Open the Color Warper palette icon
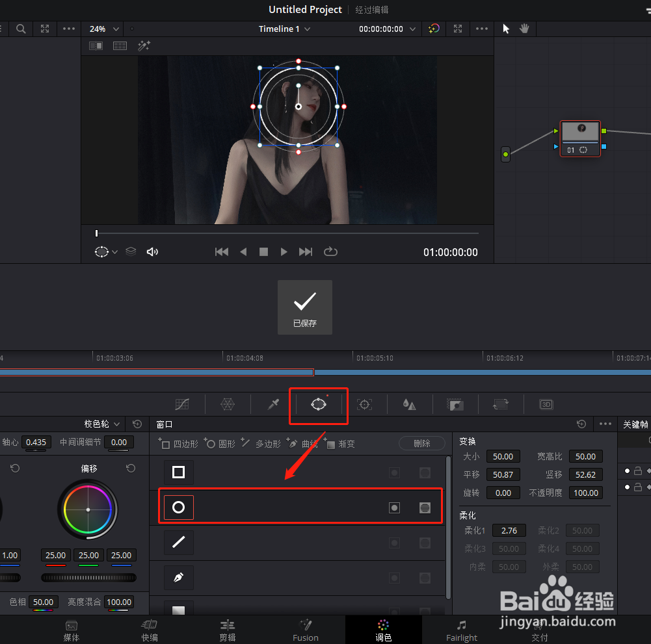Image resolution: width=651 pixels, height=644 pixels. (x=228, y=404)
